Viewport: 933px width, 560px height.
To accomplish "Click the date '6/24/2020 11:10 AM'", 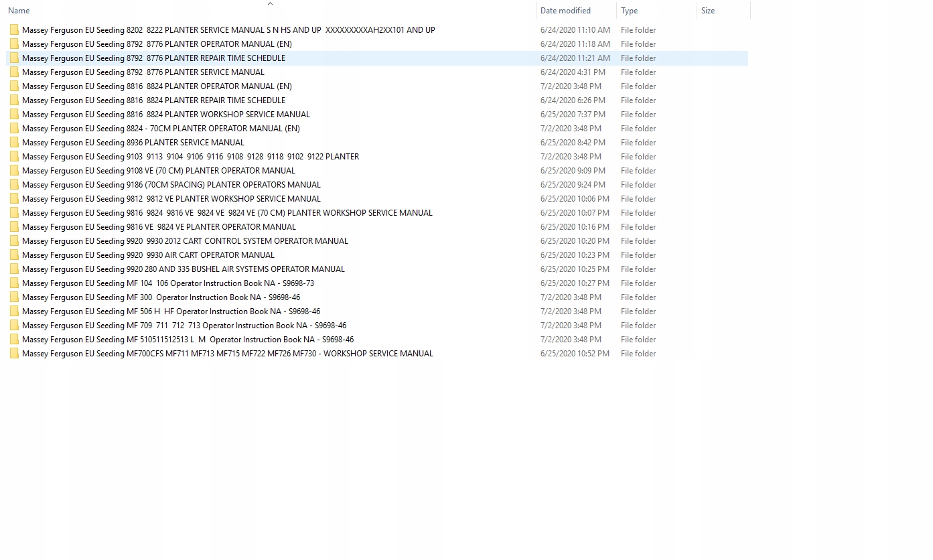I will click(575, 30).
